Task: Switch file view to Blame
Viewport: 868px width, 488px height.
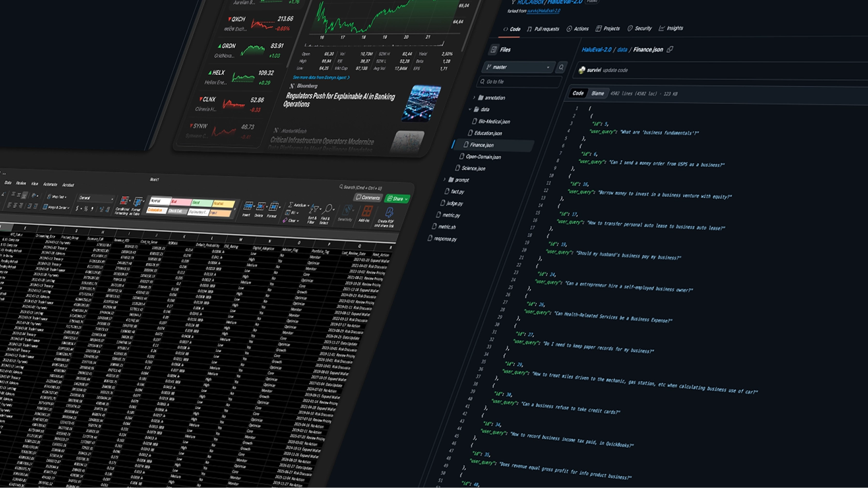Action: tap(597, 93)
